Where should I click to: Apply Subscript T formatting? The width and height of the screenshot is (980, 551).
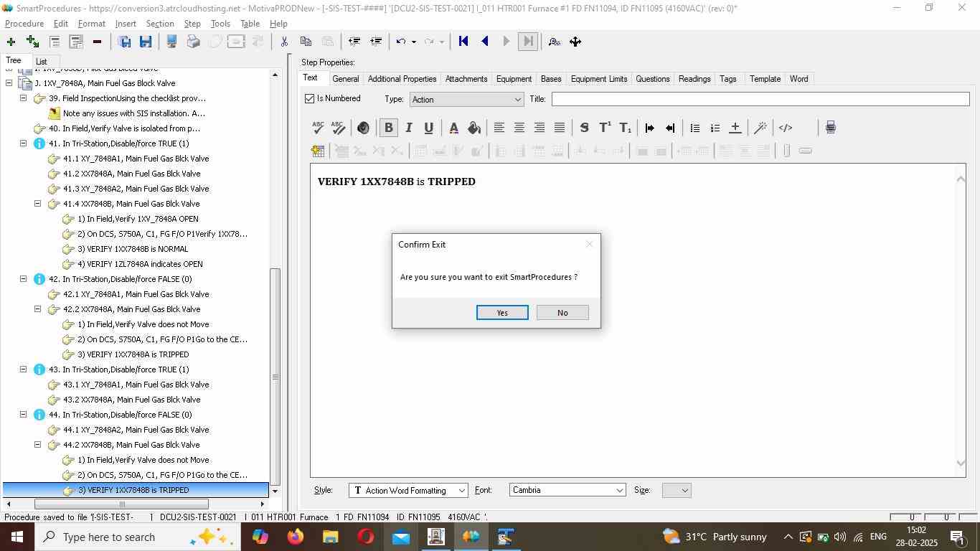click(625, 128)
